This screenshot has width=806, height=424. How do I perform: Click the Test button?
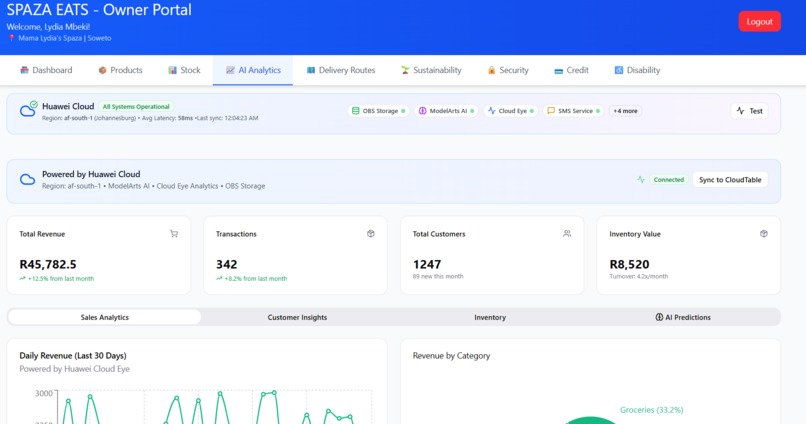coord(749,110)
